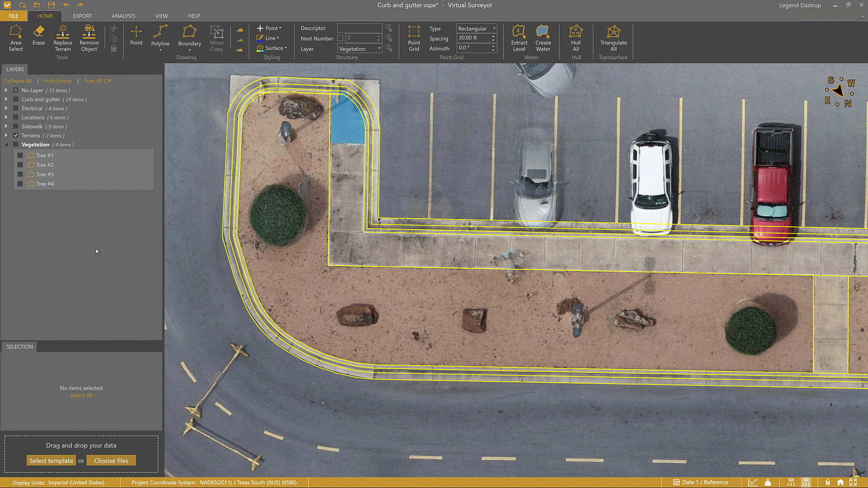Screen dimensions: 868x488
Task: Click the Choose files button
Action: pyautogui.click(x=111, y=460)
